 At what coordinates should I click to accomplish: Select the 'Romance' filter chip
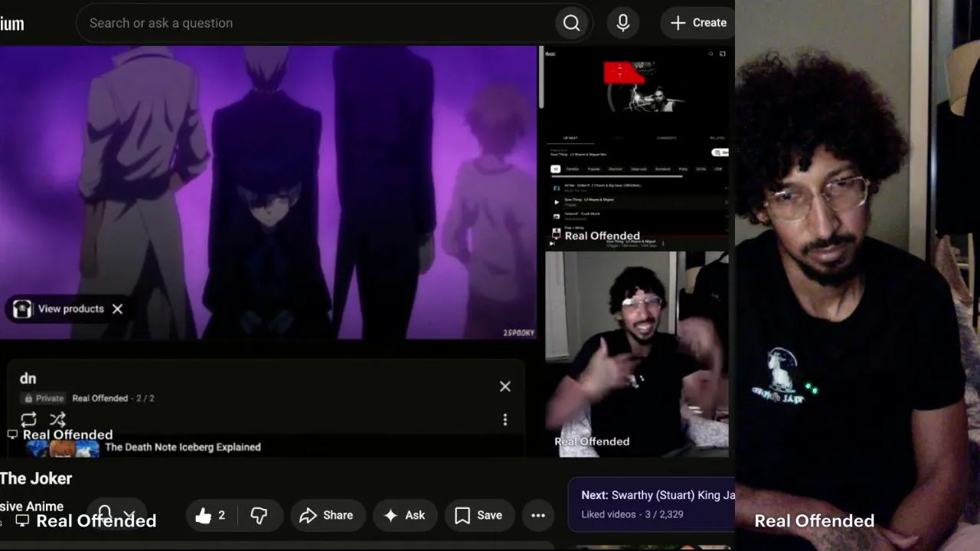coord(663,169)
